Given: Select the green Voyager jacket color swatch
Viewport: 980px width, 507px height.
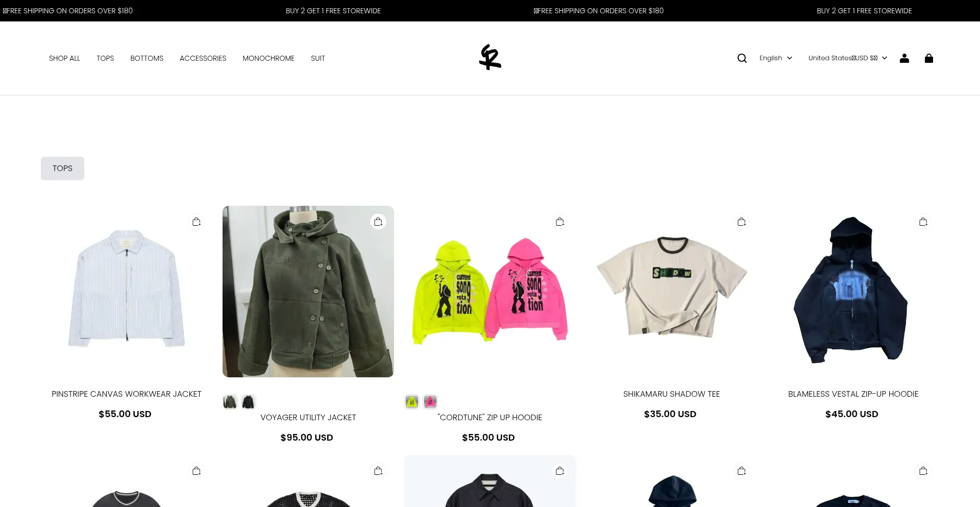Looking at the screenshot, I should (230, 402).
